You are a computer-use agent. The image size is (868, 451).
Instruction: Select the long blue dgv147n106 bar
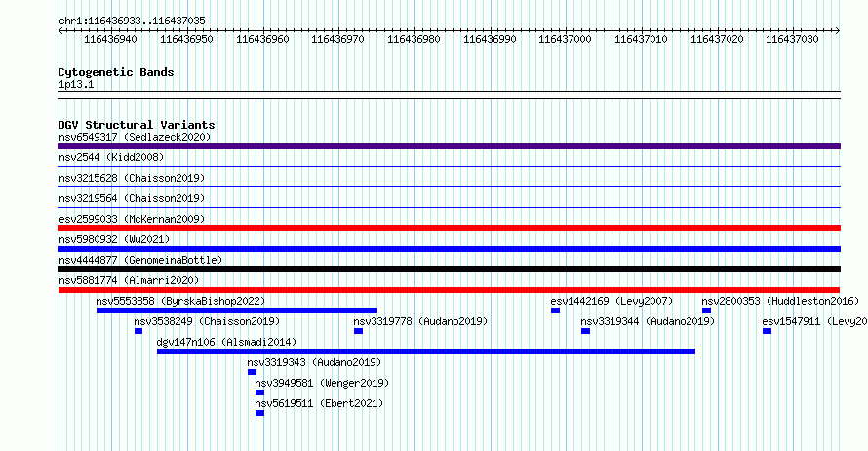426,351
